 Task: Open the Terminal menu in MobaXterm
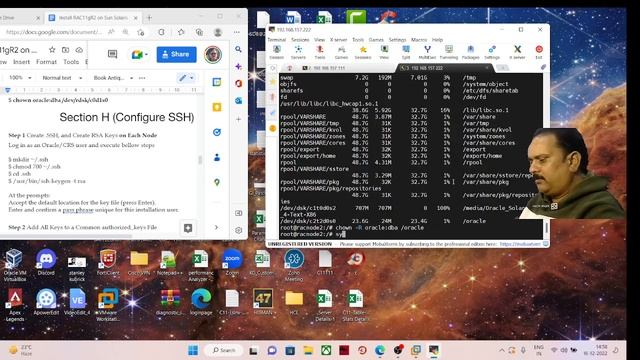pyautogui.click(x=277, y=40)
